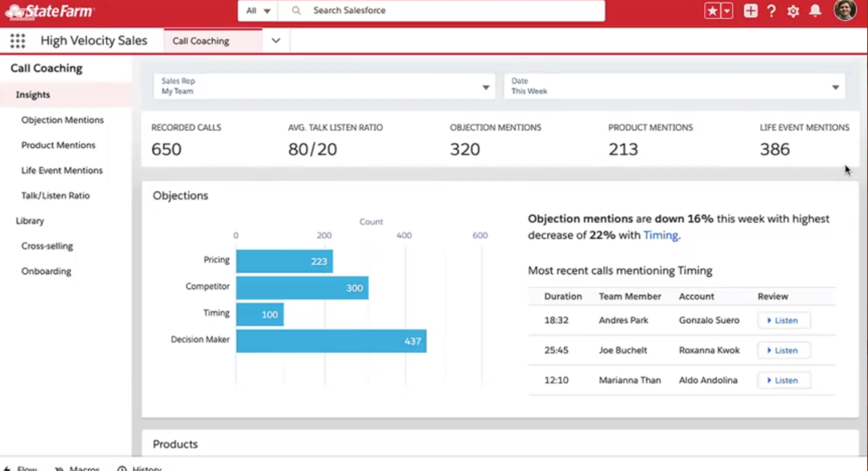Click the Account column header
This screenshot has height=471, width=868.
coord(696,296)
